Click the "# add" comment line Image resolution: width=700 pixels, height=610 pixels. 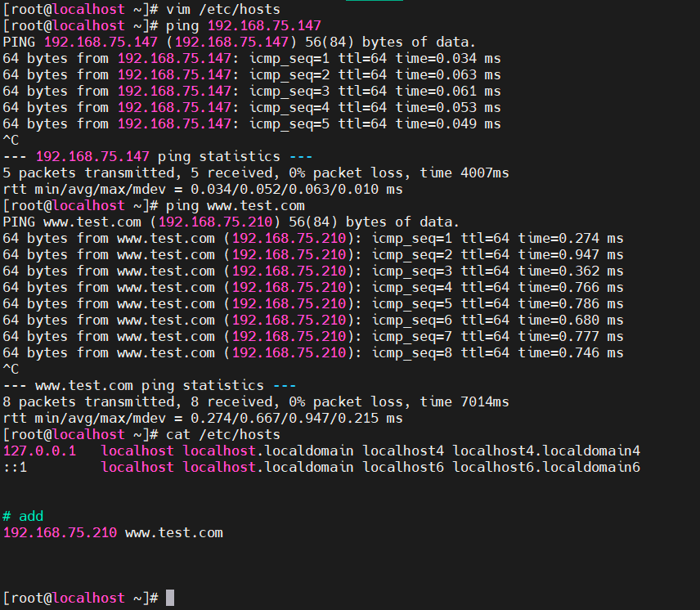pyautogui.click(x=23, y=517)
